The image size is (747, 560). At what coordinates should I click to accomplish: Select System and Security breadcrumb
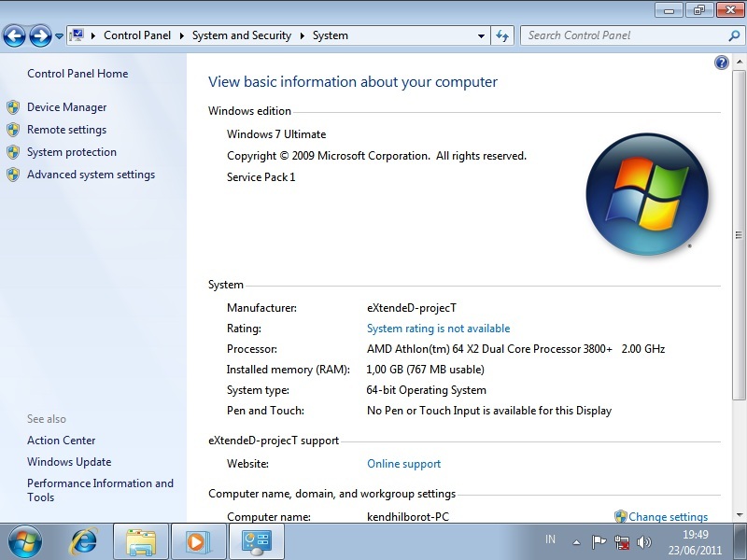242,35
